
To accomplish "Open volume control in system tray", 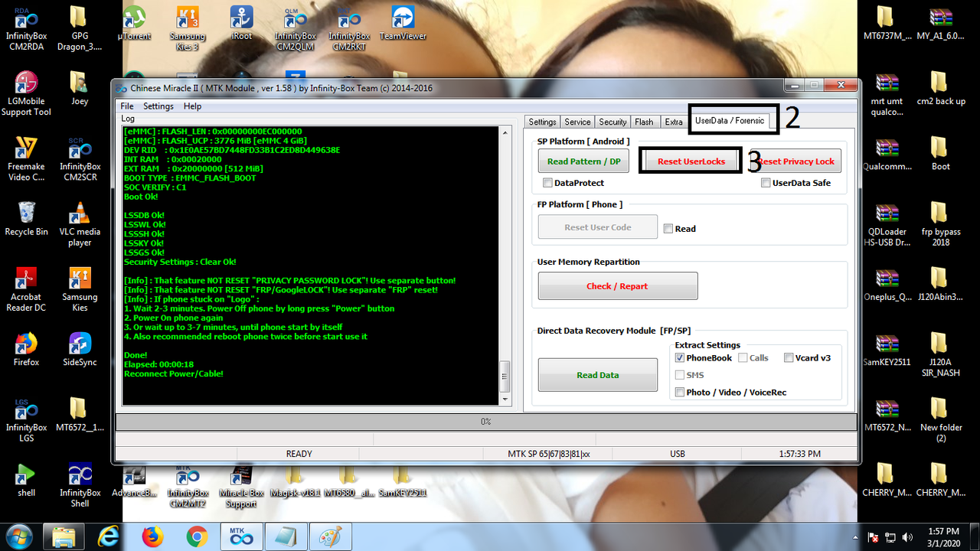I will click(907, 537).
